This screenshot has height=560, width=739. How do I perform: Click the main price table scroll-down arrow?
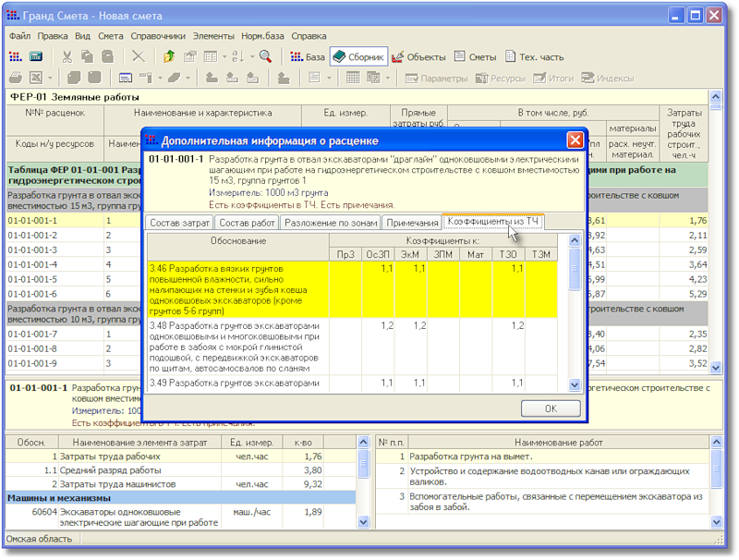(x=715, y=367)
